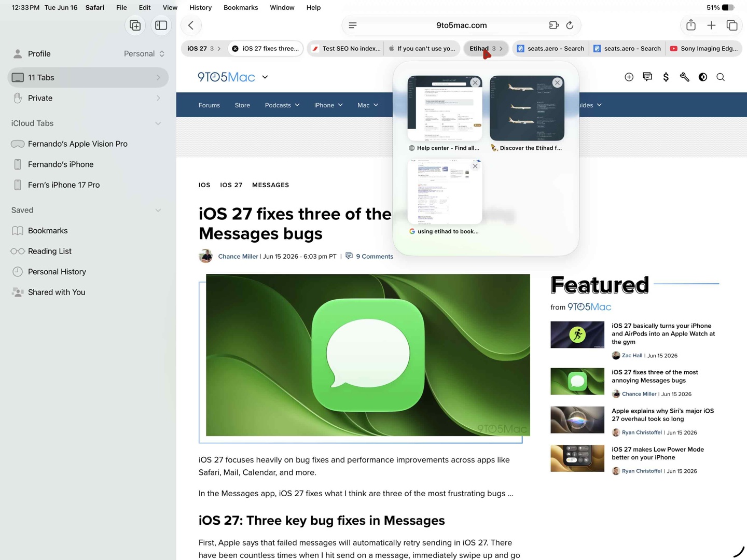Expand the iOS 27 tab group
The width and height of the screenshot is (747, 560).
pyautogui.click(x=203, y=49)
